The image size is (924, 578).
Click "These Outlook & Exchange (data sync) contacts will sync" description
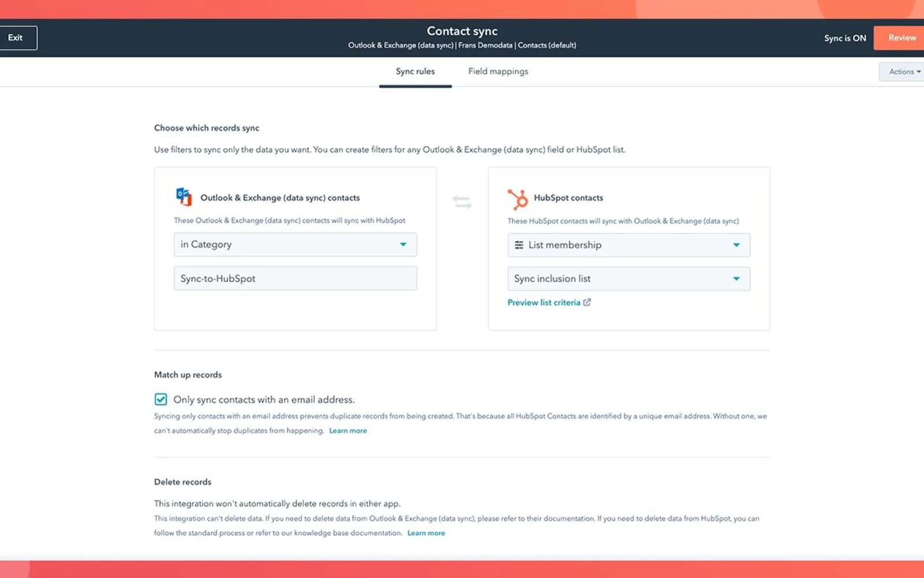[289, 220]
